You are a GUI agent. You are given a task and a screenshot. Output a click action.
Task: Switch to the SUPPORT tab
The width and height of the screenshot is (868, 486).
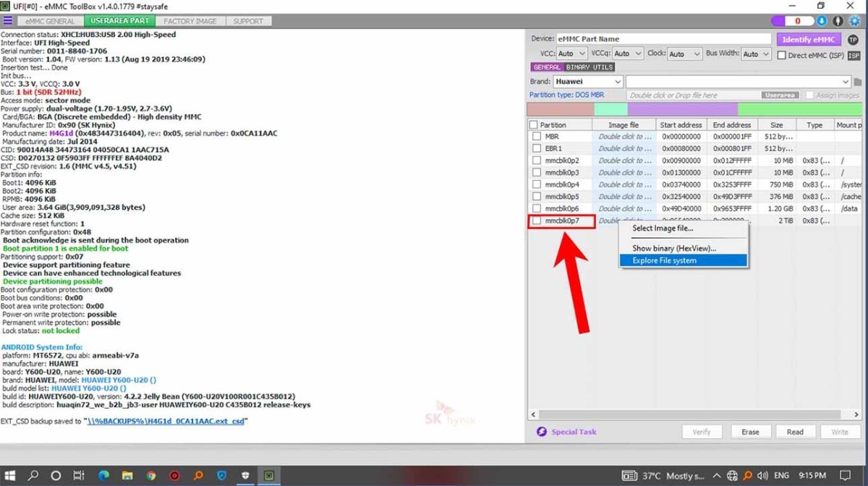coord(248,21)
